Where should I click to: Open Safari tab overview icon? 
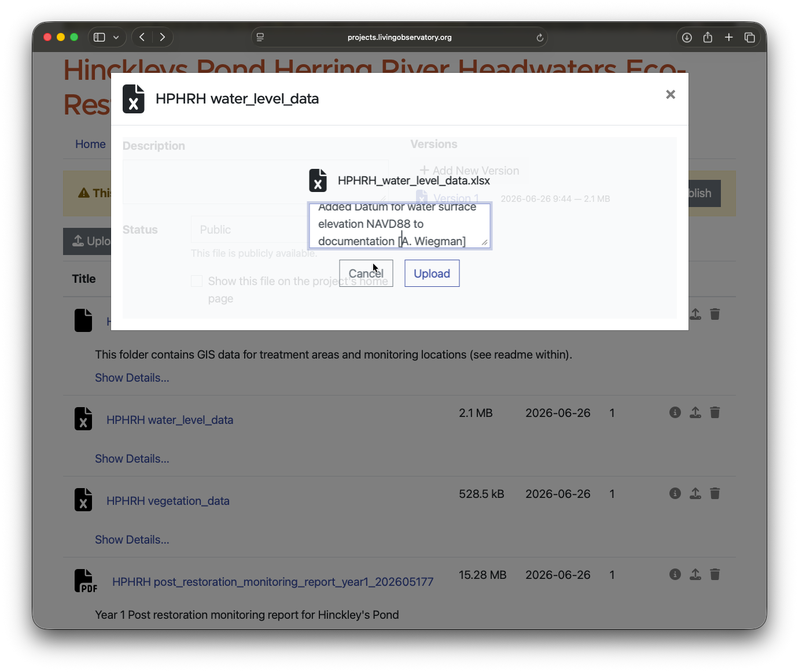point(750,38)
